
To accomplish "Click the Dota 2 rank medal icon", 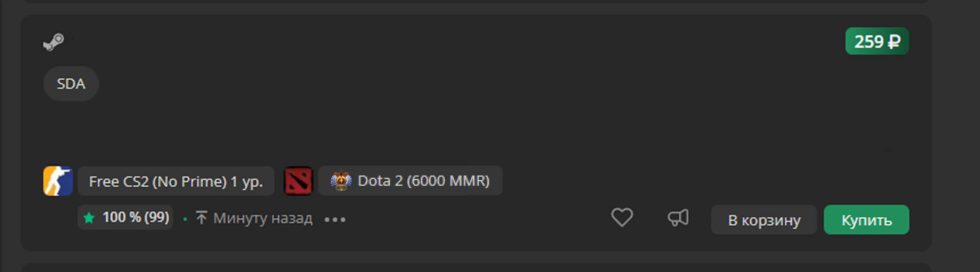I will (341, 180).
